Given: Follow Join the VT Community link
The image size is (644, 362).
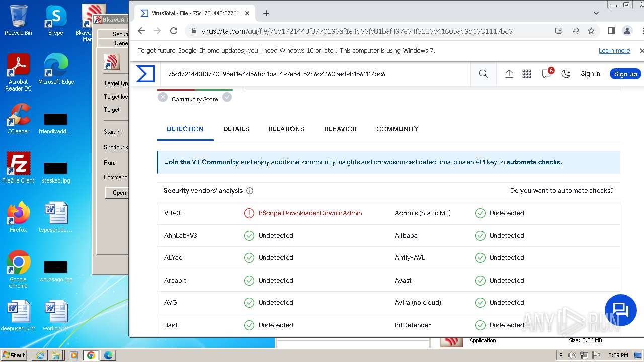Looking at the screenshot, I should pyautogui.click(x=202, y=162).
